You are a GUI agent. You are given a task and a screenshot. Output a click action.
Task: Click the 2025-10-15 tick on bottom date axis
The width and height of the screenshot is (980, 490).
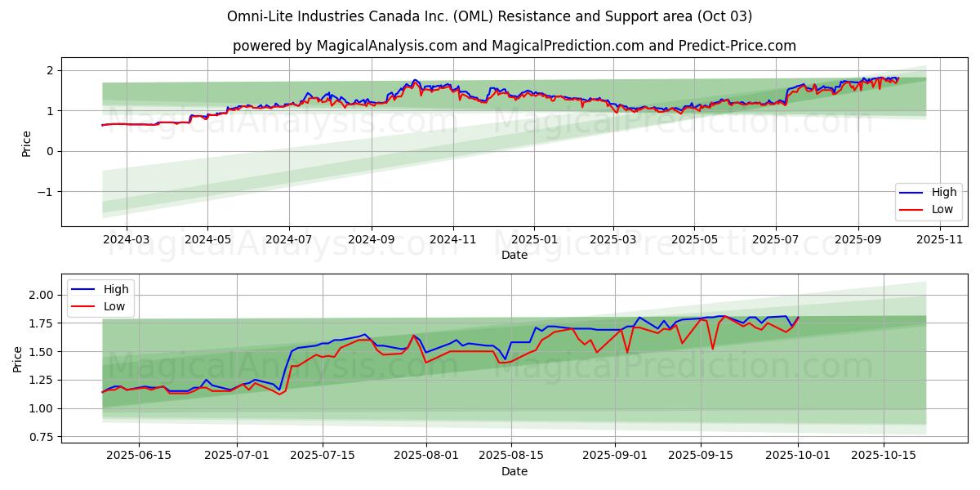pyautogui.click(x=883, y=457)
